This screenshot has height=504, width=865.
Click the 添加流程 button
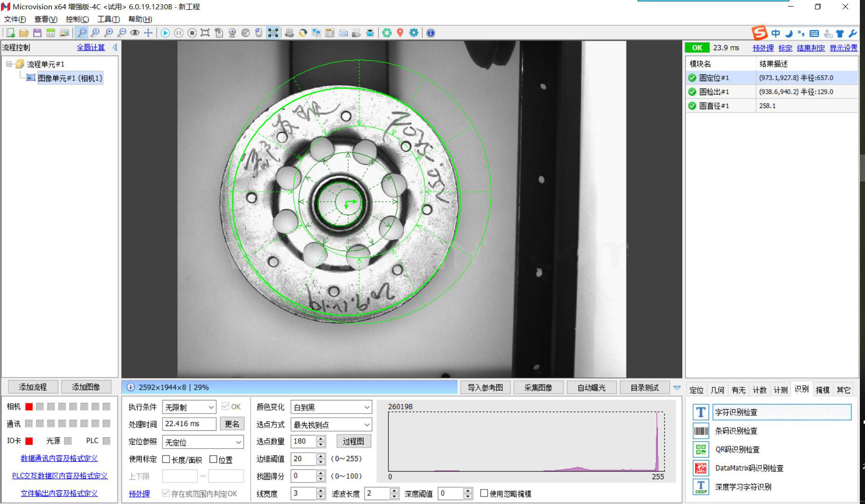[x=33, y=387]
